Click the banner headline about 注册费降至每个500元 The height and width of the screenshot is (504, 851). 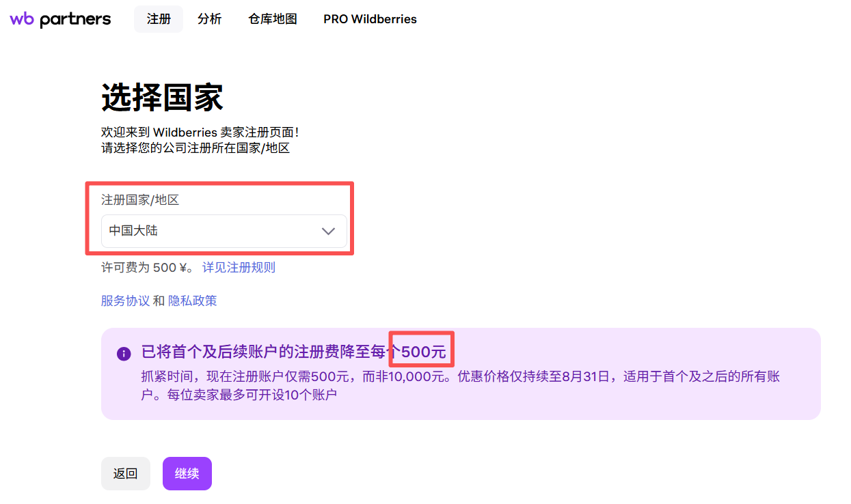click(x=294, y=352)
